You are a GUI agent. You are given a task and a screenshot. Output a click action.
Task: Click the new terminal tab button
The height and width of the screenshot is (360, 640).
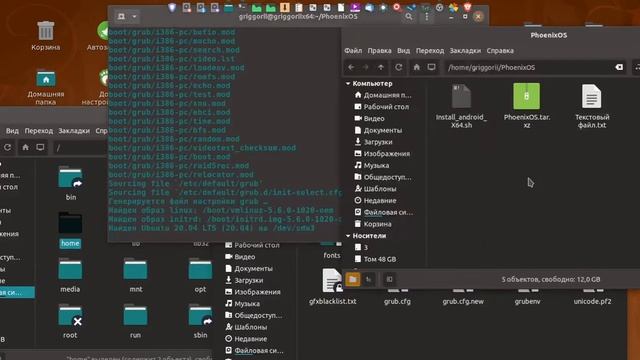(x=121, y=17)
